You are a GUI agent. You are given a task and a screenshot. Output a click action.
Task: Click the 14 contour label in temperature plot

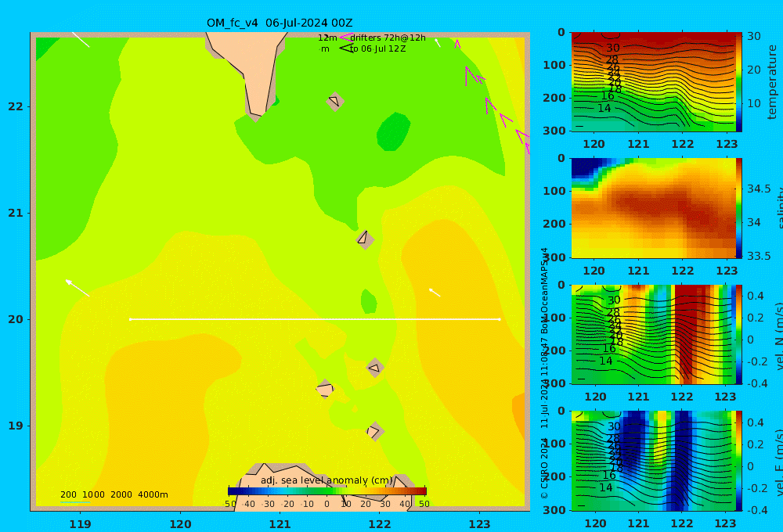(x=604, y=108)
